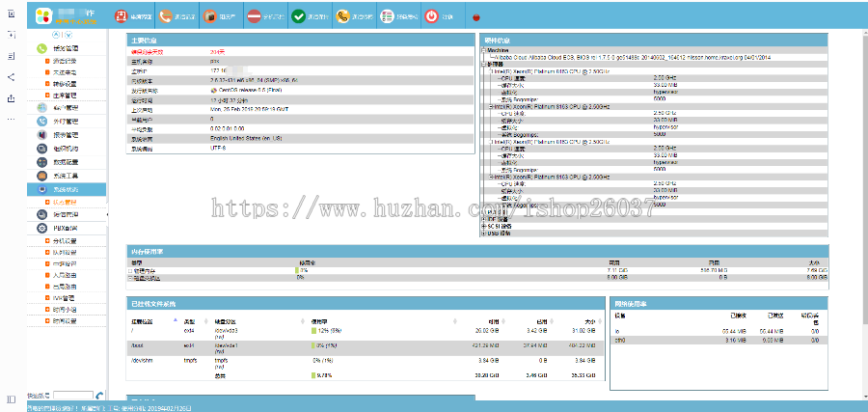Open 系统工具 in the sidebar menu
The width and height of the screenshot is (868, 412).
(66, 176)
